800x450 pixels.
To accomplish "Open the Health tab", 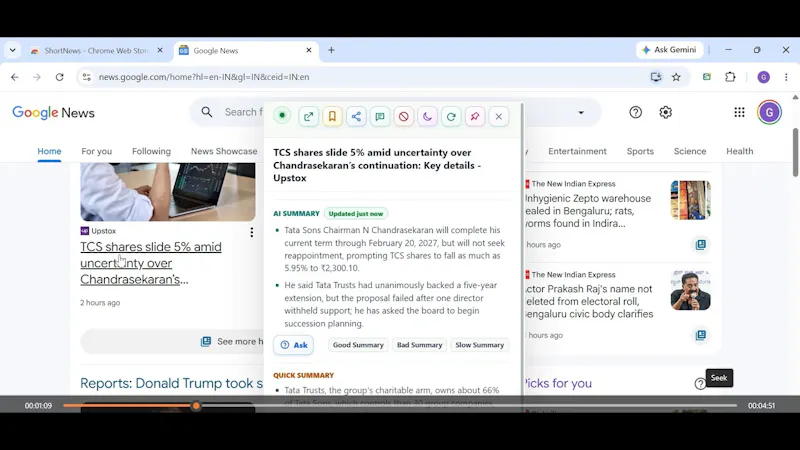I will (x=739, y=151).
